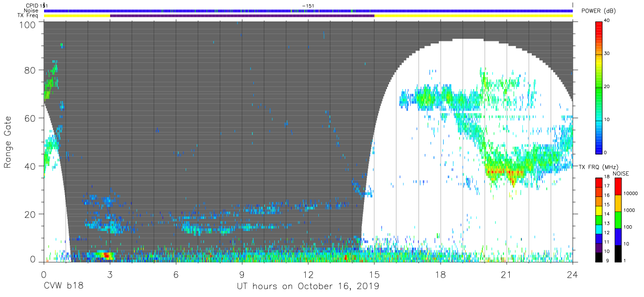Click the "30" tick on POWER scale
Screen dimensions: 644x297
tap(608, 54)
